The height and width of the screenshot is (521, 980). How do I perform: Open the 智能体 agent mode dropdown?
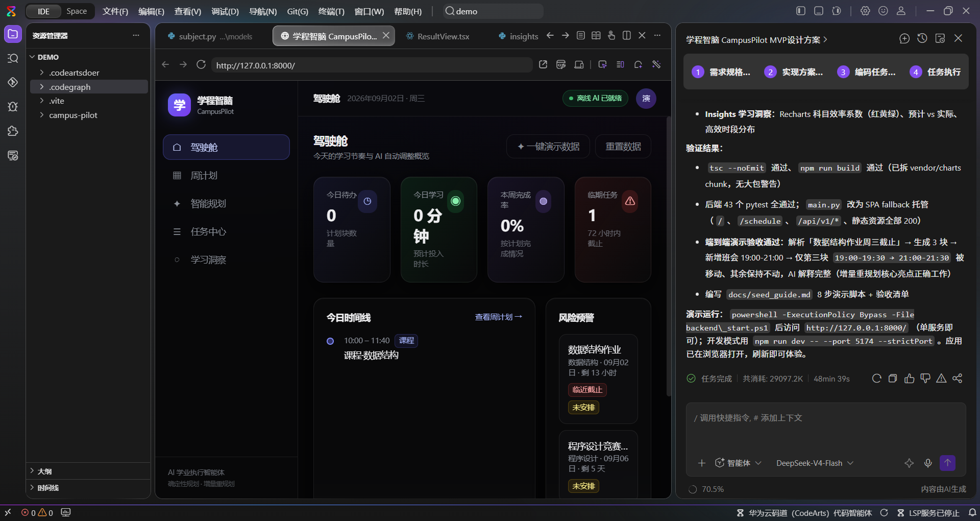tap(738, 463)
